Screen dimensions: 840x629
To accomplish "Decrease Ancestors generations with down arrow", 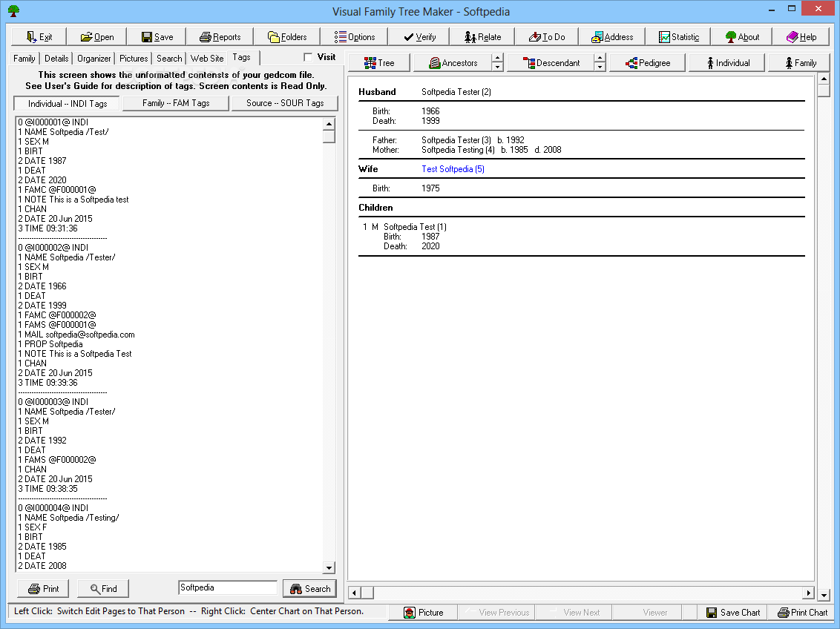I will click(x=498, y=67).
